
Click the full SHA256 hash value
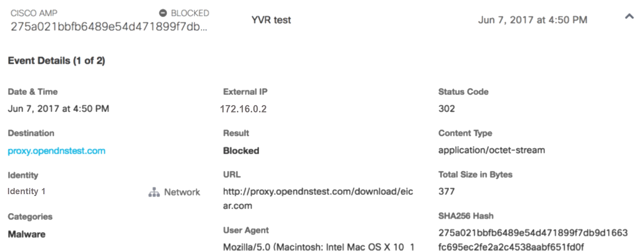pyautogui.click(x=533, y=240)
